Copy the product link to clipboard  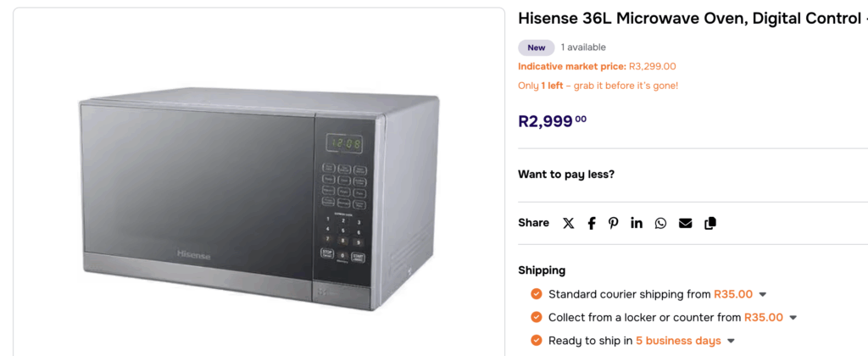(710, 223)
